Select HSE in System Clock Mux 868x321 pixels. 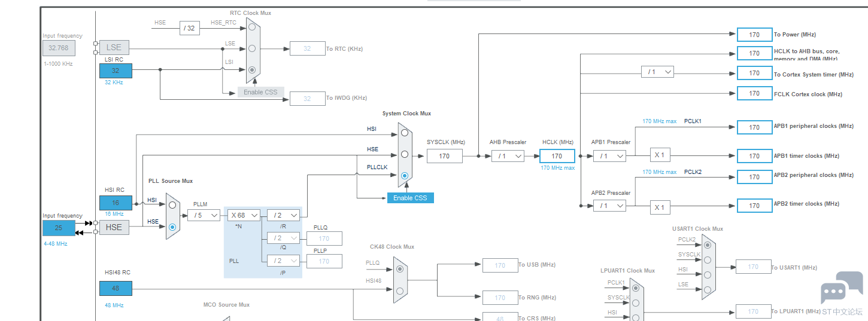click(x=405, y=154)
